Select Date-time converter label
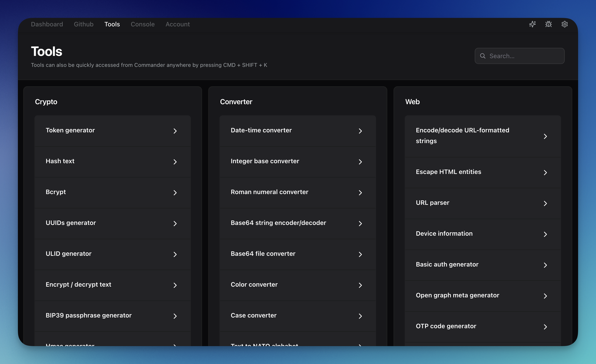Image resolution: width=596 pixels, height=364 pixels. pos(261,130)
